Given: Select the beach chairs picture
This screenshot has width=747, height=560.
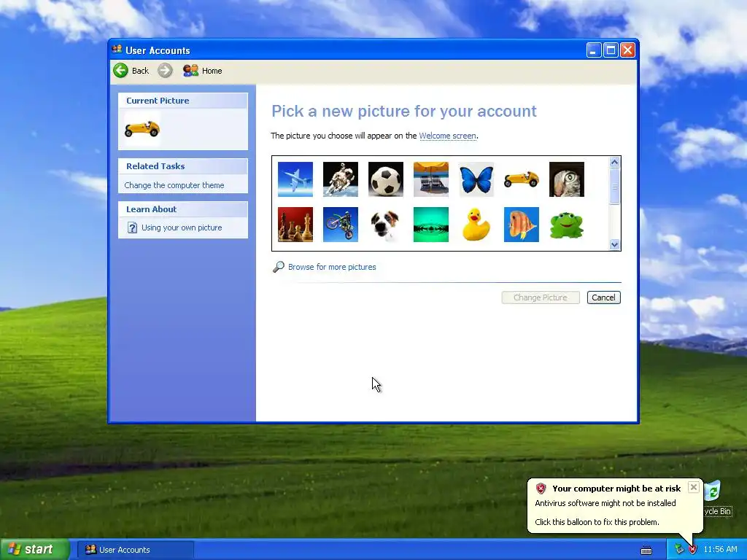Looking at the screenshot, I should (431, 179).
